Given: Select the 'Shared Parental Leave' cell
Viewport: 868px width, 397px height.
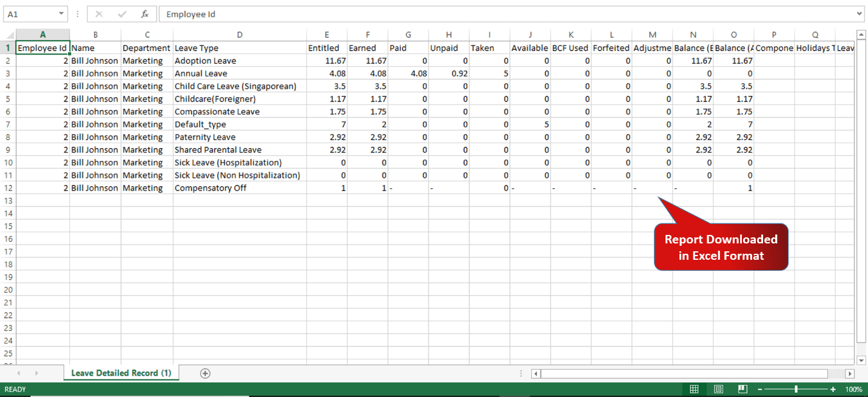Looking at the screenshot, I should point(240,150).
